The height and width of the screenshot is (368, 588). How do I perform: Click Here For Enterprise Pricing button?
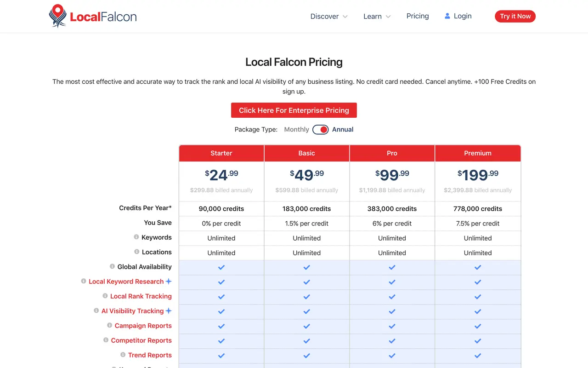(x=294, y=110)
